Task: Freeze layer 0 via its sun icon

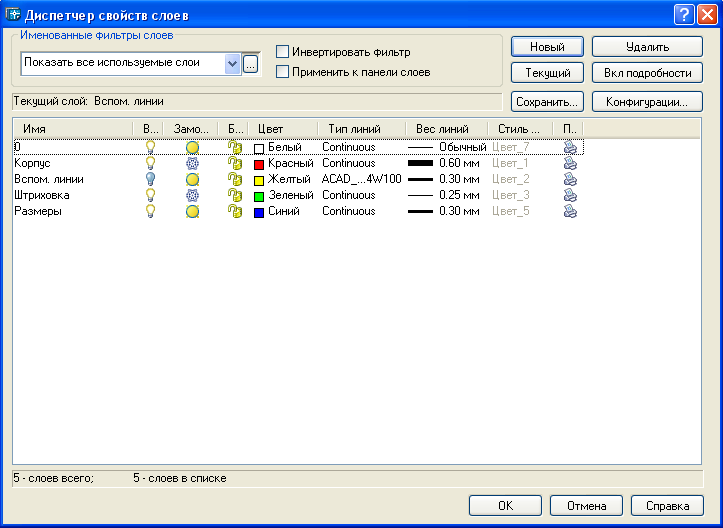Action: 192,148
